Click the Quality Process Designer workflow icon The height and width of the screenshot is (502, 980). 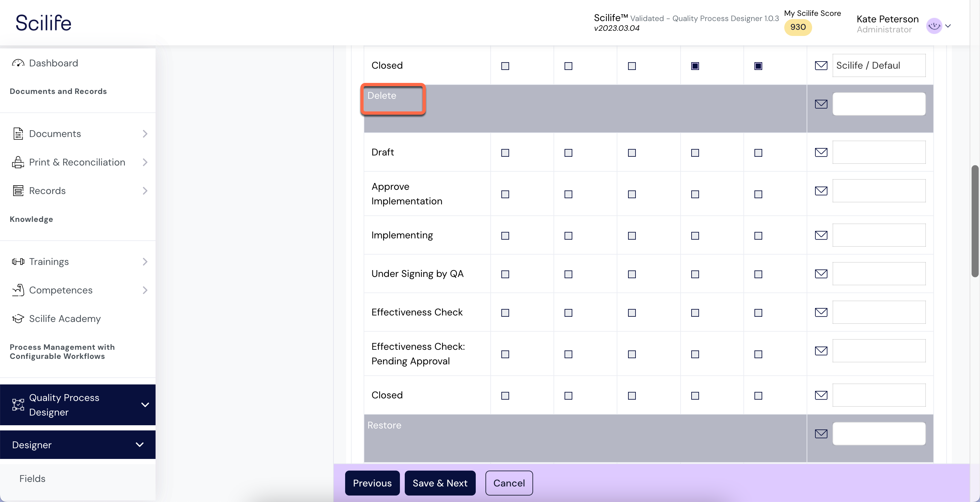tap(18, 405)
